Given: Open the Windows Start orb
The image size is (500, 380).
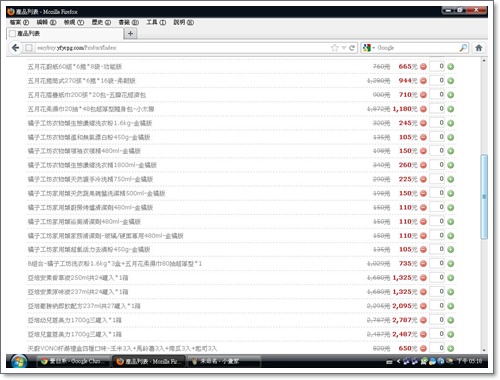Looking at the screenshot, I should pos(19,362).
